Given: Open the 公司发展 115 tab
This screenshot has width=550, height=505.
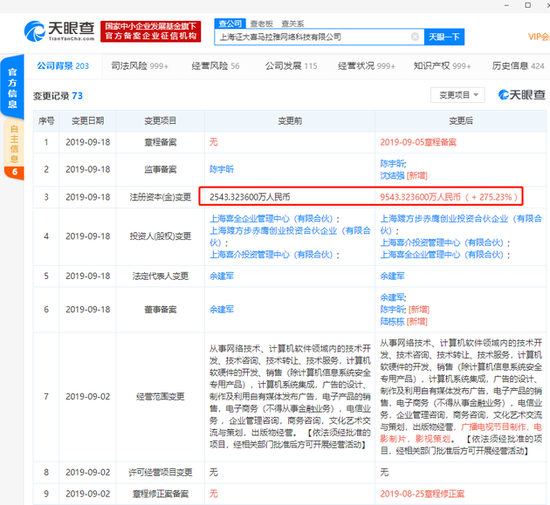Looking at the screenshot, I should tap(291, 66).
